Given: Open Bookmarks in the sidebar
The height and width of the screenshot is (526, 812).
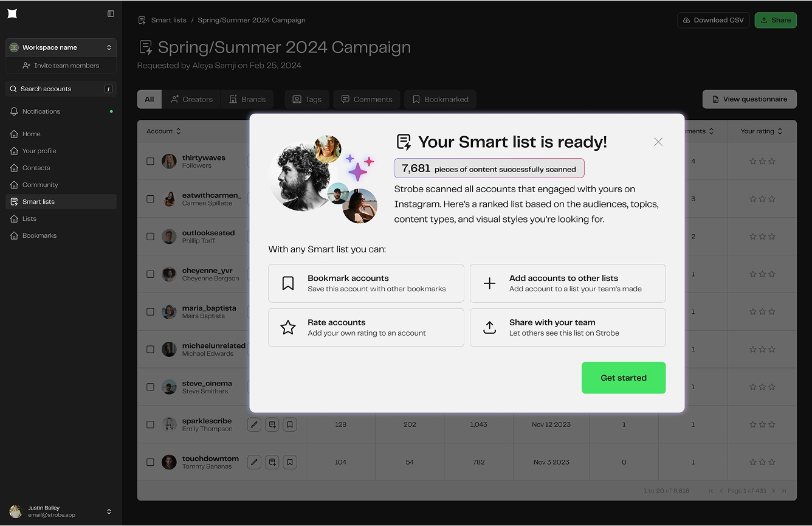Looking at the screenshot, I should tap(39, 235).
